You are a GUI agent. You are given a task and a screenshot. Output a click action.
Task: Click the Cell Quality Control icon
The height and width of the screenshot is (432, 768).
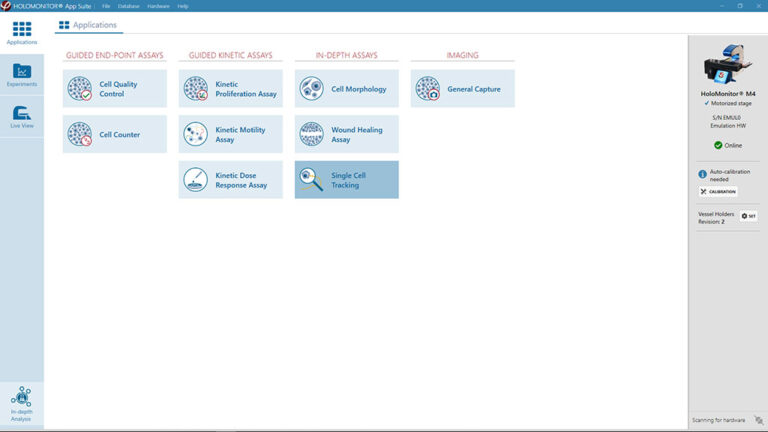80,89
